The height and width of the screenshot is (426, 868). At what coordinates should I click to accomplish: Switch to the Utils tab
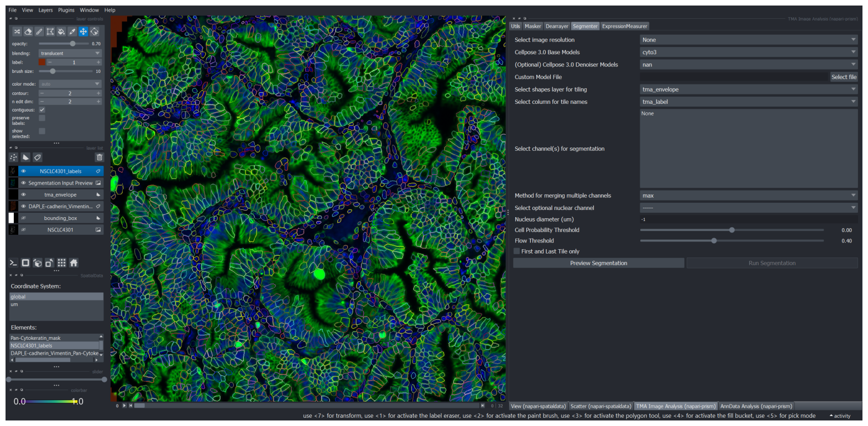[x=515, y=26]
